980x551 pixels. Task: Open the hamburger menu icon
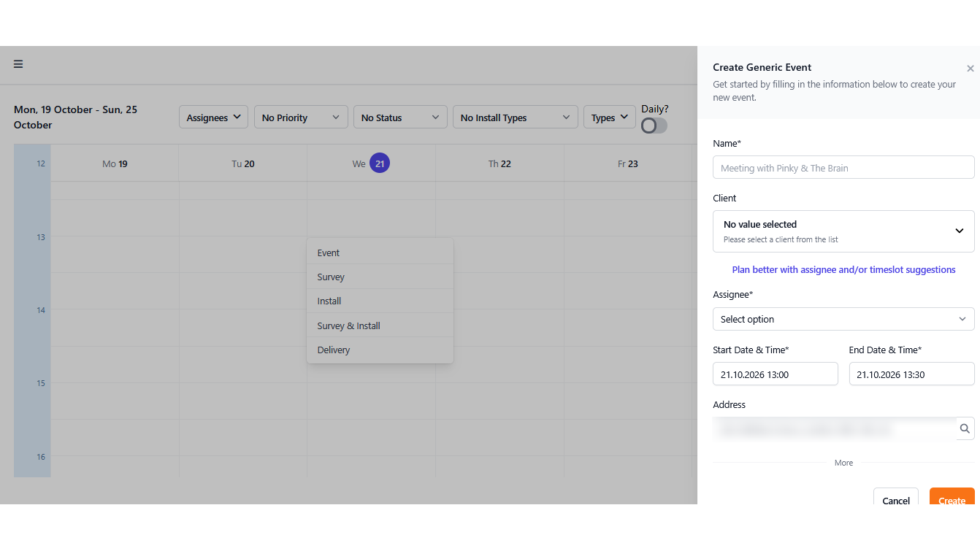point(18,64)
